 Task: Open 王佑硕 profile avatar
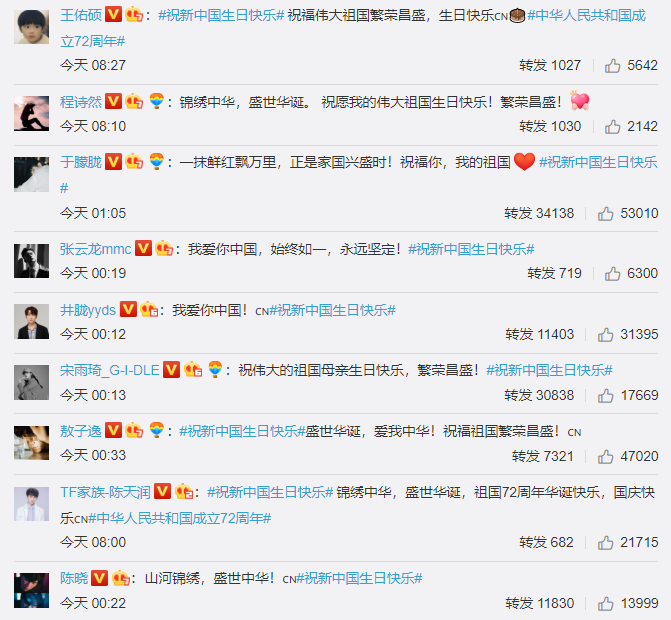pos(31,27)
